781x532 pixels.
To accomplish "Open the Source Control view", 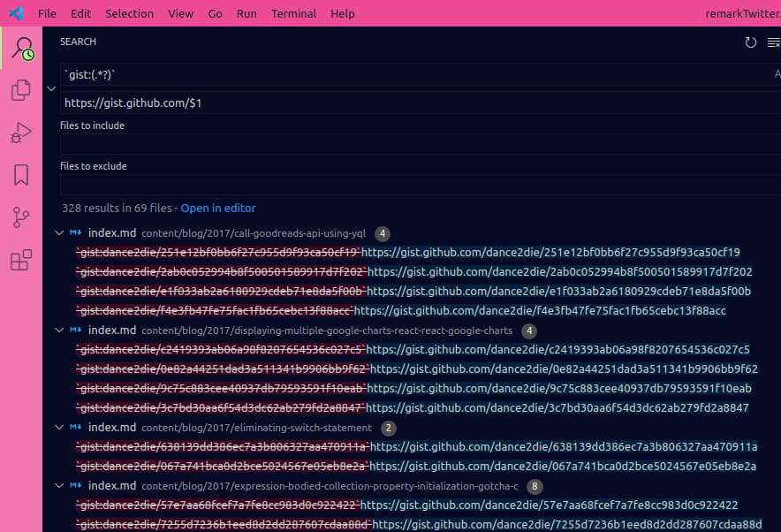I will 21,217.
